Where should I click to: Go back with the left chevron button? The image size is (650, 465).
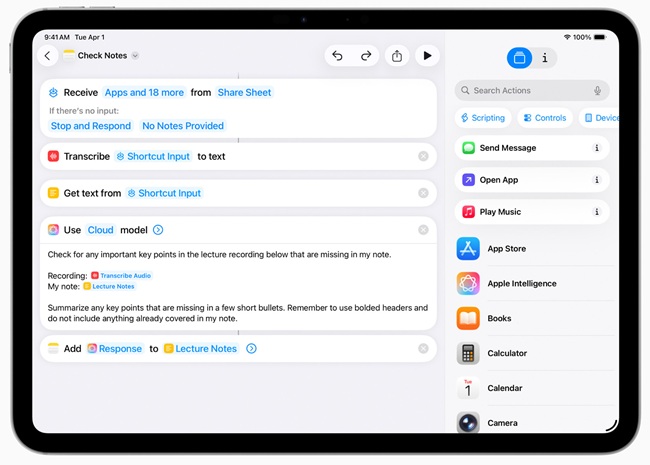48,56
